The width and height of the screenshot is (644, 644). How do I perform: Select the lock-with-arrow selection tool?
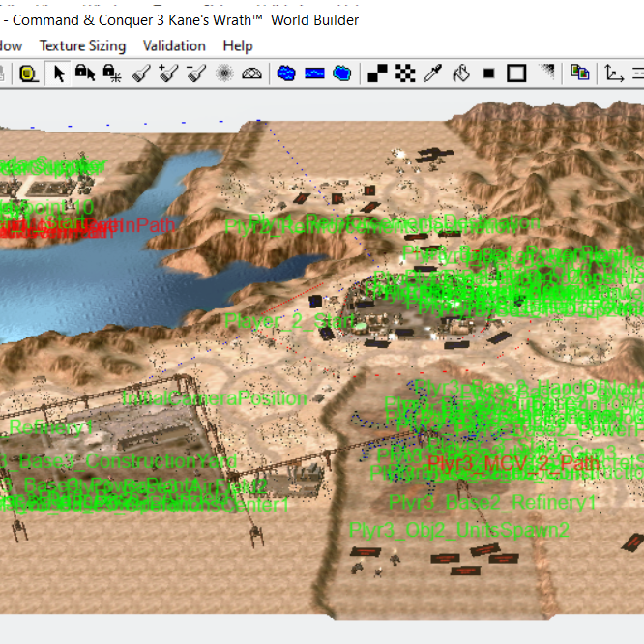click(85, 73)
